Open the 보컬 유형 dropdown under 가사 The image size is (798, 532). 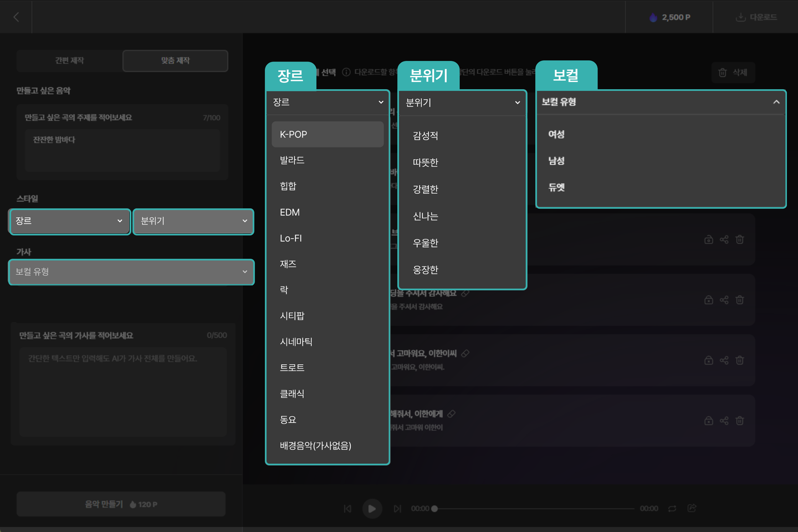[131, 272]
